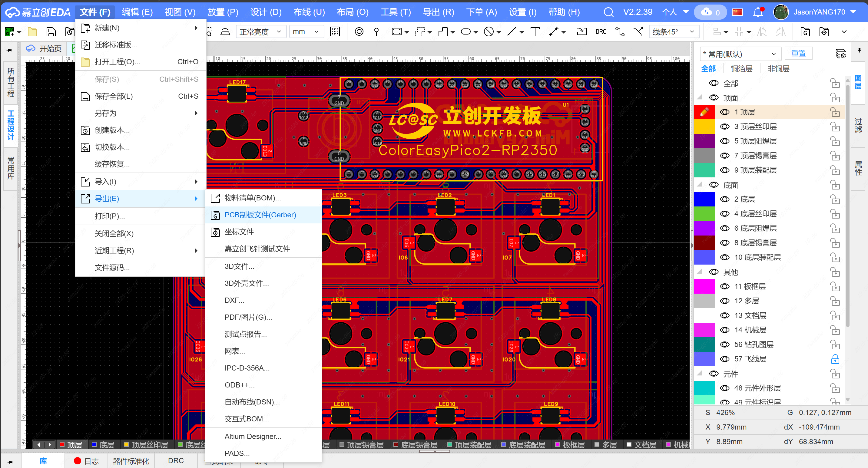Viewport: 868px width, 468px height.
Task: Choose 物料清单(BOM)... export option
Action: coord(263,198)
